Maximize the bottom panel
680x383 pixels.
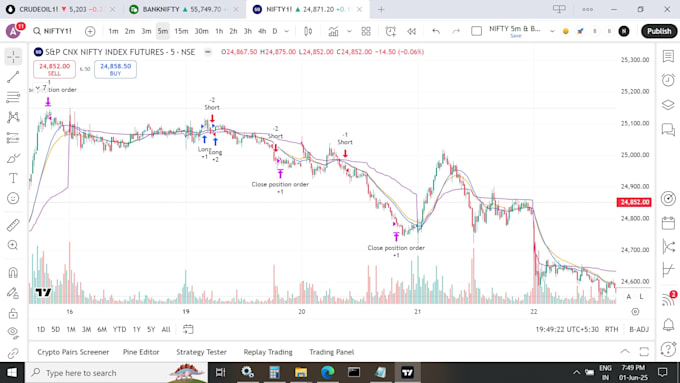pyautogui.click(x=644, y=351)
